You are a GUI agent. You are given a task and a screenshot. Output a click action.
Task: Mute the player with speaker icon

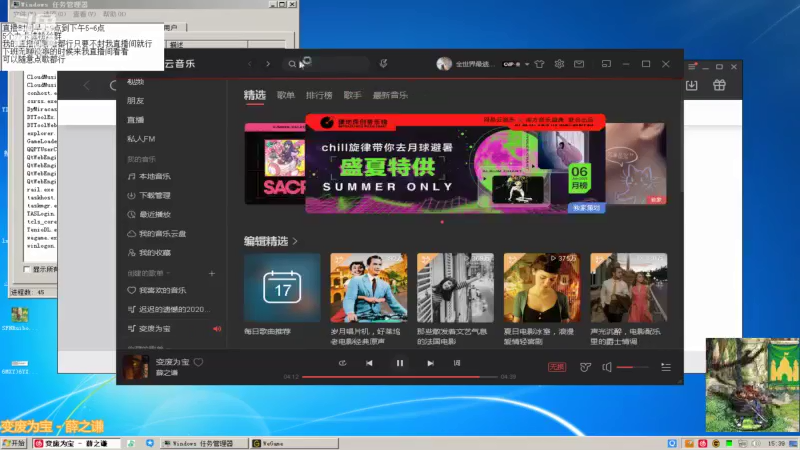(x=607, y=367)
